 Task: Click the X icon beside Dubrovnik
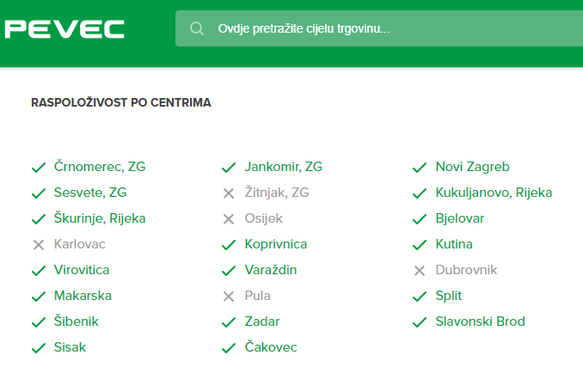click(x=420, y=270)
